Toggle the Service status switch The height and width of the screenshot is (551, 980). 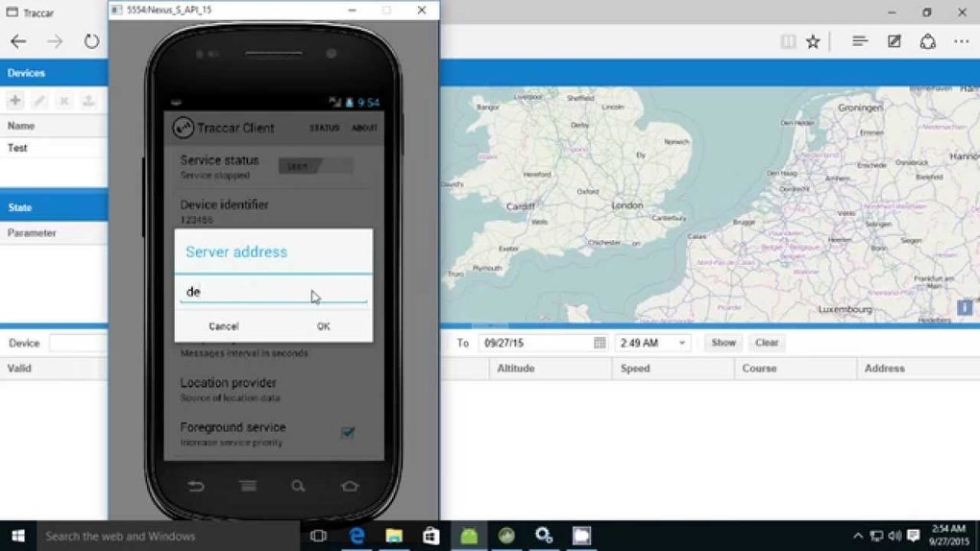click(316, 165)
